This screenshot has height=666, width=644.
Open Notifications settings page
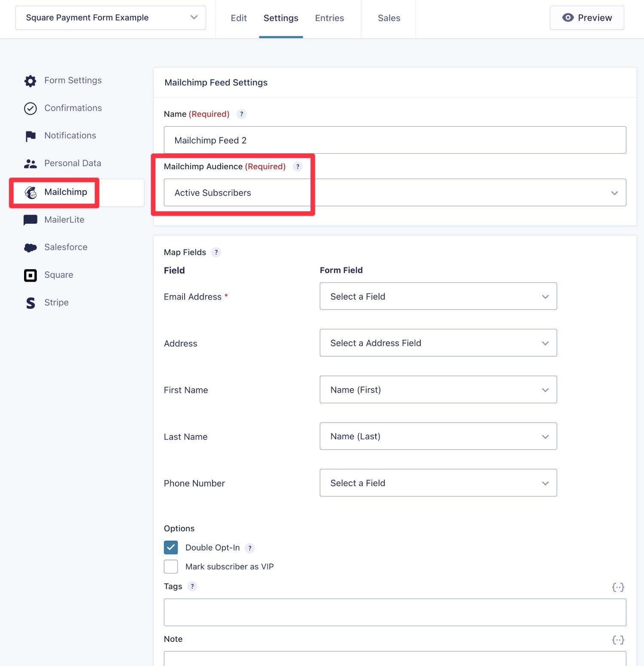[x=70, y=135]
